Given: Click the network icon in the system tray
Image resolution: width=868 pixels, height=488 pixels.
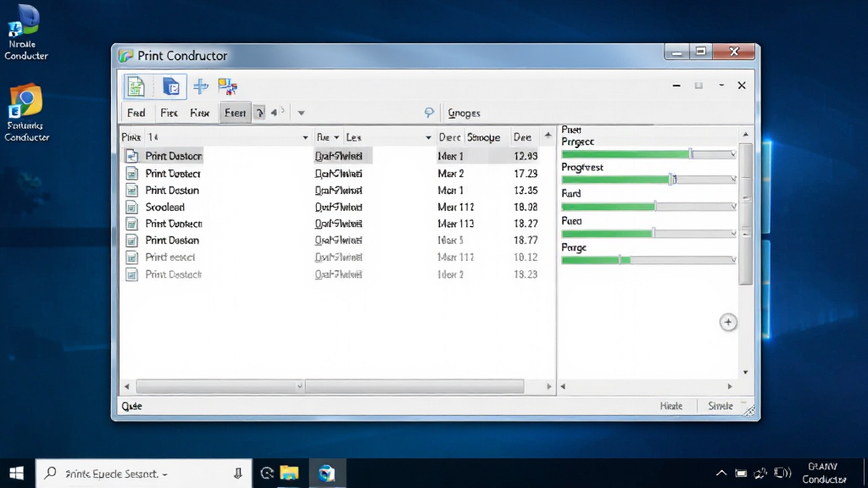Looking at the screenshot, I should click(x=760, y=473).
